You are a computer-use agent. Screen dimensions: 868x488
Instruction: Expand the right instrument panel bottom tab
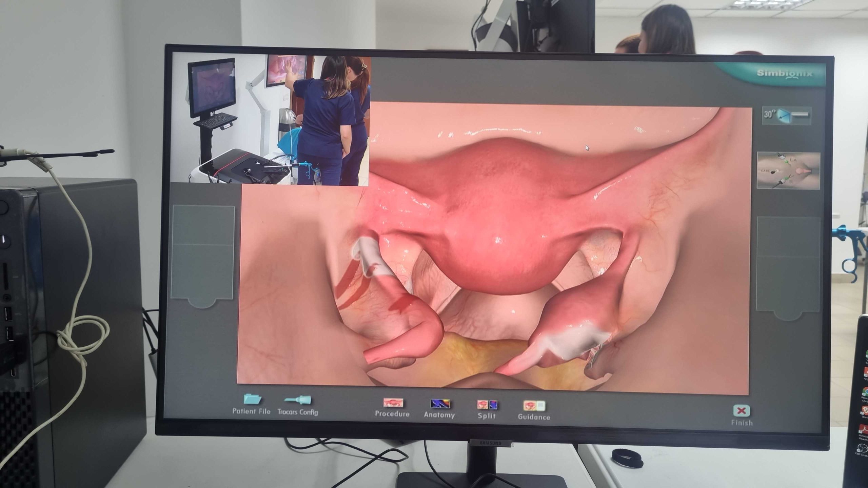[788, 315]
